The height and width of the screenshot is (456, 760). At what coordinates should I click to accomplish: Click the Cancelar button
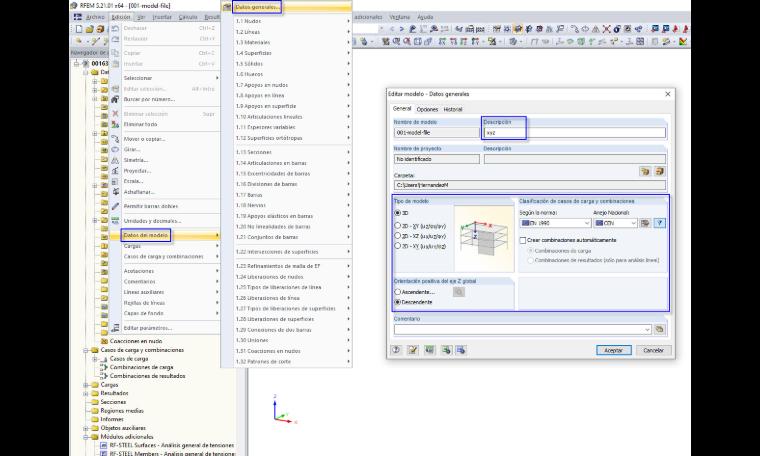(653, 350)
